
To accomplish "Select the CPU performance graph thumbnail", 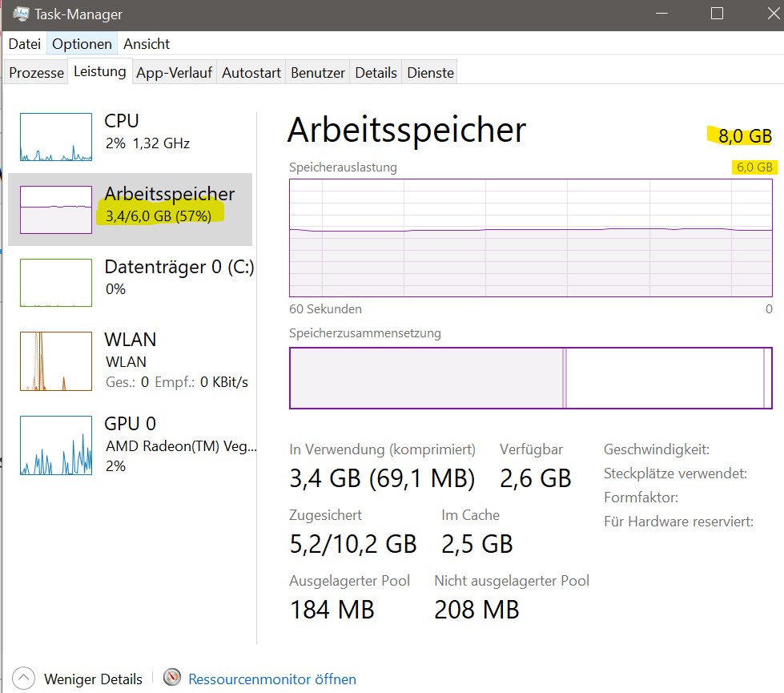I will pyautogui.click(x=56, y=137).
